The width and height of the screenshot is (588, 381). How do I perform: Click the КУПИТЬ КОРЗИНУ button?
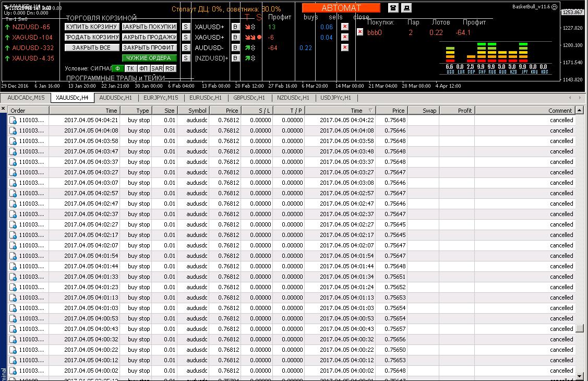pyautogui.click(x=92, y=27)
